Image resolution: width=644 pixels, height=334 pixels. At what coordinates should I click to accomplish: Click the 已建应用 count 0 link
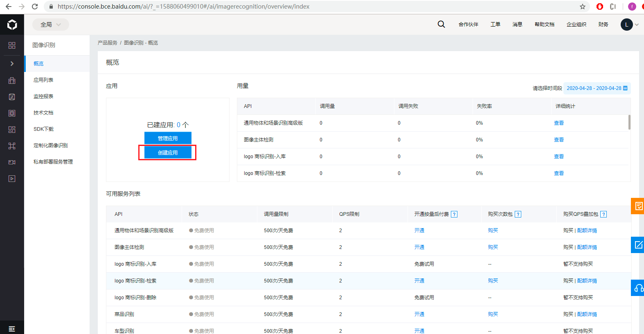(x=178, y=125)
